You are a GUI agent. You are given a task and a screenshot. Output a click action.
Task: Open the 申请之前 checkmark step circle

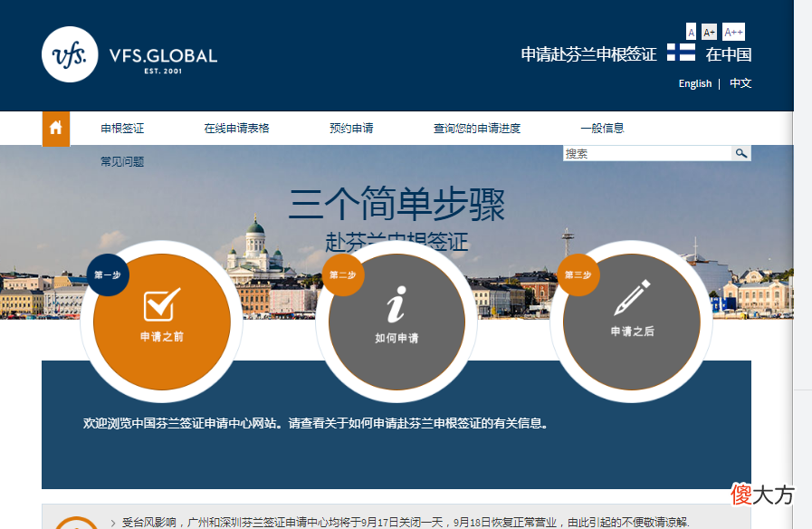tap(161, 322)
